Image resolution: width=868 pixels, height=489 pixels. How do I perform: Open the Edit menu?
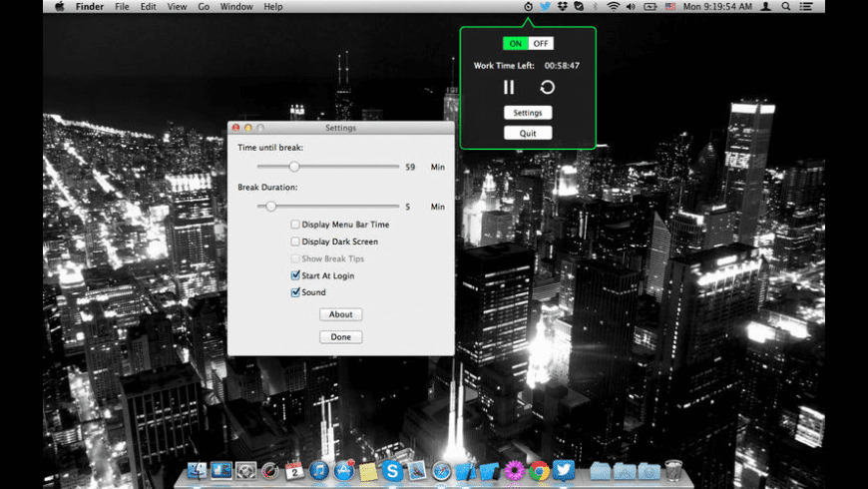[148, 7]
